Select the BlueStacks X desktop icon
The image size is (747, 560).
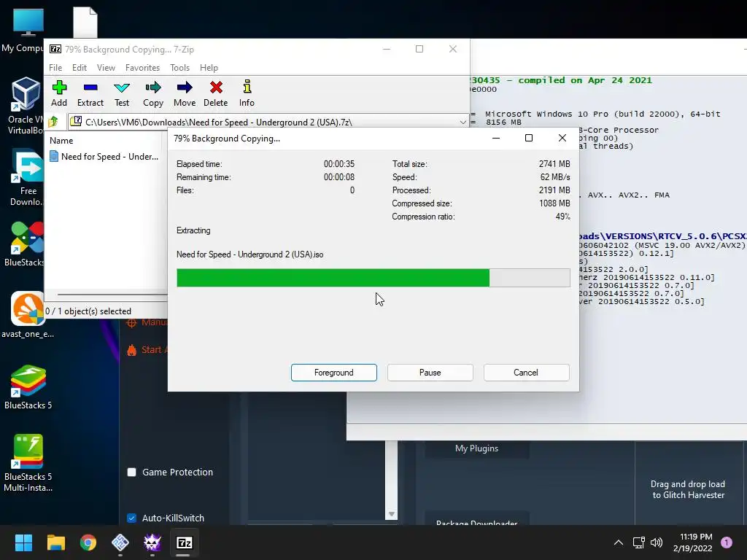[x=26, y=244]
